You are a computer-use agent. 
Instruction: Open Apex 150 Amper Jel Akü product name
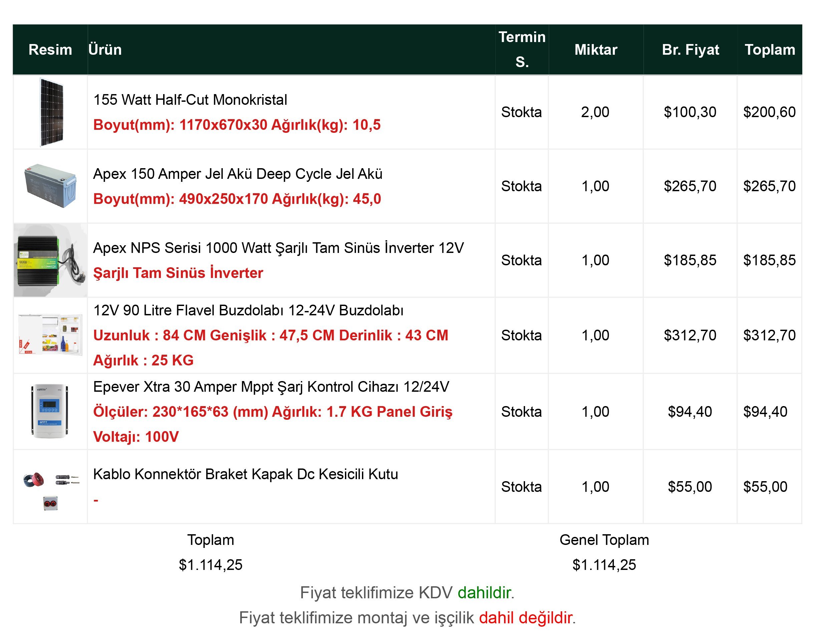(238, 174)
